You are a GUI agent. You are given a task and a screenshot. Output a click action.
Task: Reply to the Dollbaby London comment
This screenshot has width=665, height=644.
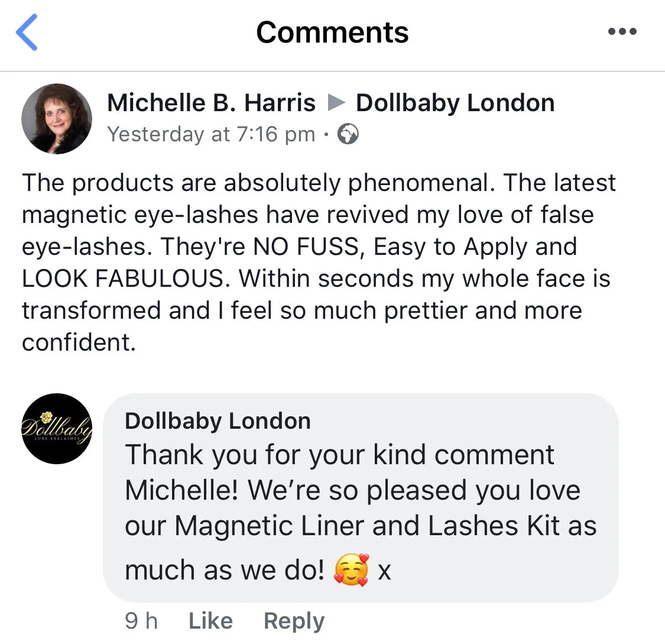[x=294, y=621]
